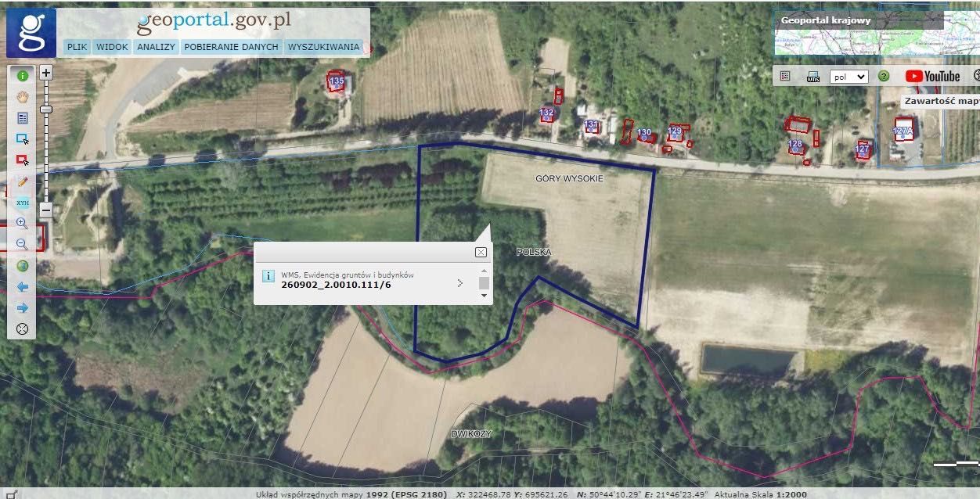Expand the info popup right arrow

[459, 282]
